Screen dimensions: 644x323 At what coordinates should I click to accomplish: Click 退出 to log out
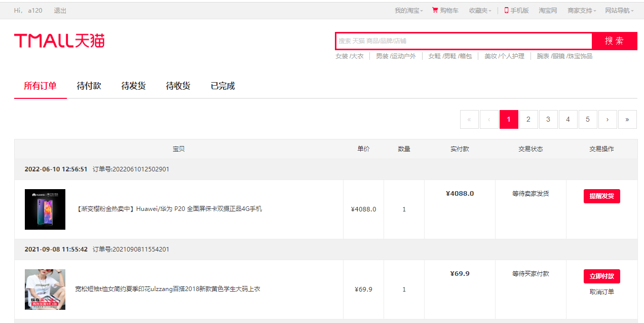click(60, 11)
